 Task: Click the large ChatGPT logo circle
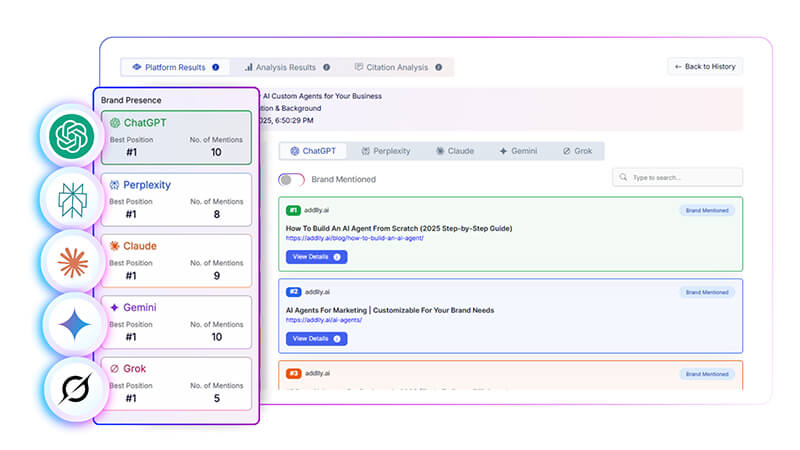tap(71, 136)
